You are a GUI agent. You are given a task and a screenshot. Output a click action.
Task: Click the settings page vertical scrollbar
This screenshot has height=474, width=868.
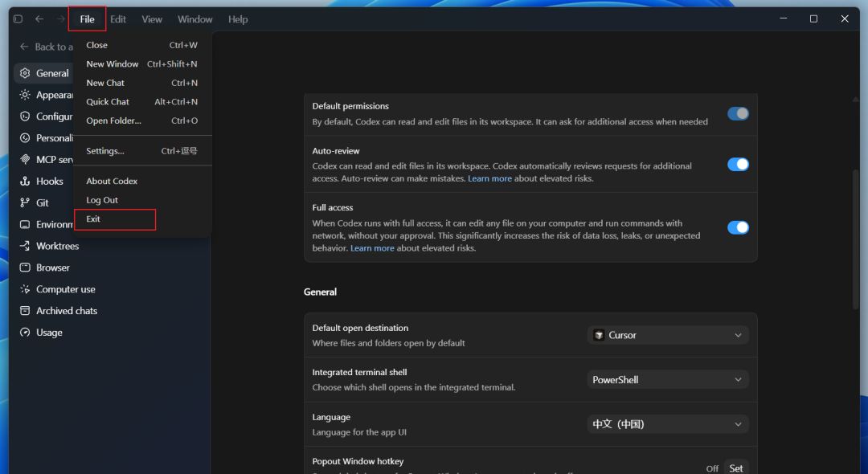[856, 239]
